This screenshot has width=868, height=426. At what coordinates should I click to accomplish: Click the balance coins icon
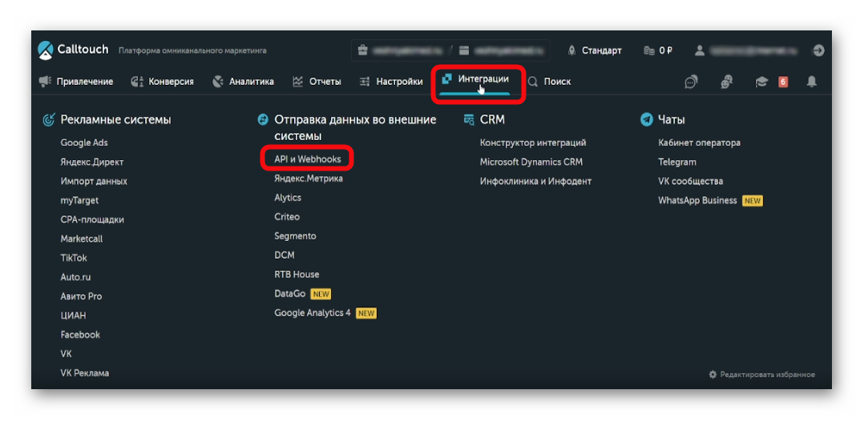tap(648, 50)
